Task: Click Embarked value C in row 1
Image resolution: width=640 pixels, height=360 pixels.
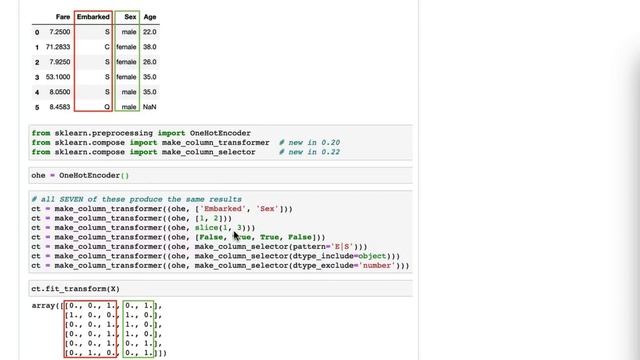Action: [x=107, y=47]
